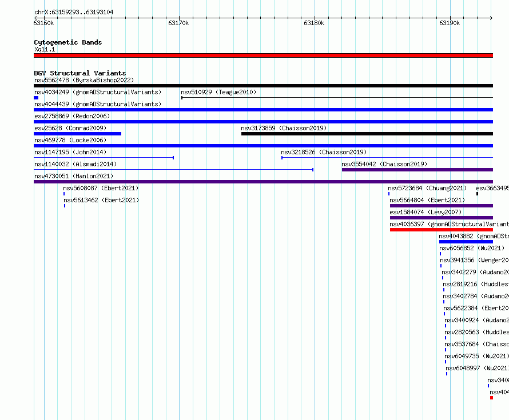Select the blue bar under nsv469778
Screen dimensions: 509x420
click(x=263, y=146)
